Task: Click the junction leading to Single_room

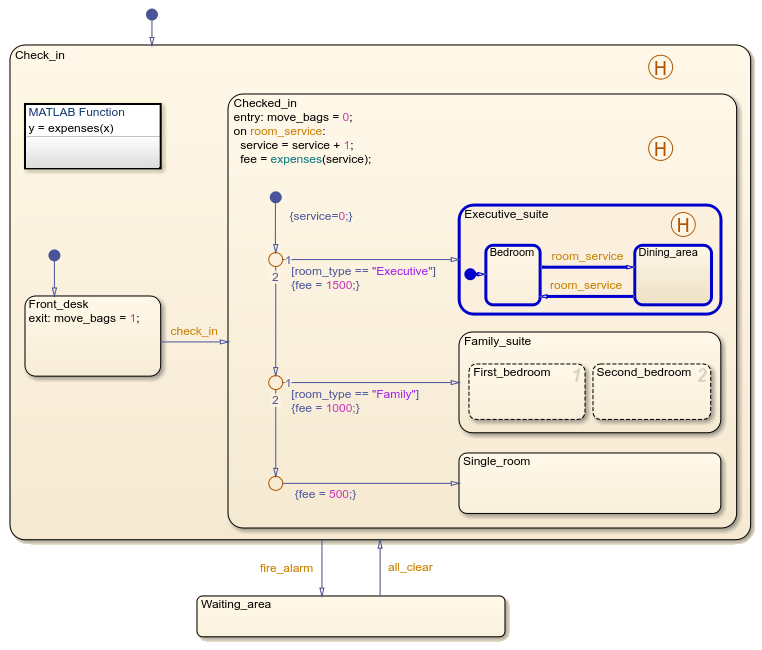Action: point(276,483)
